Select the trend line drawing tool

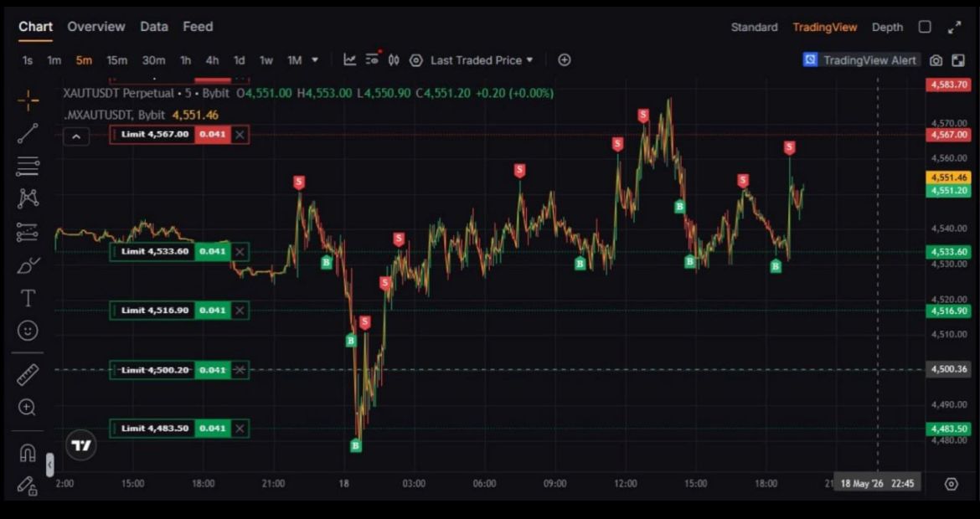28,133
